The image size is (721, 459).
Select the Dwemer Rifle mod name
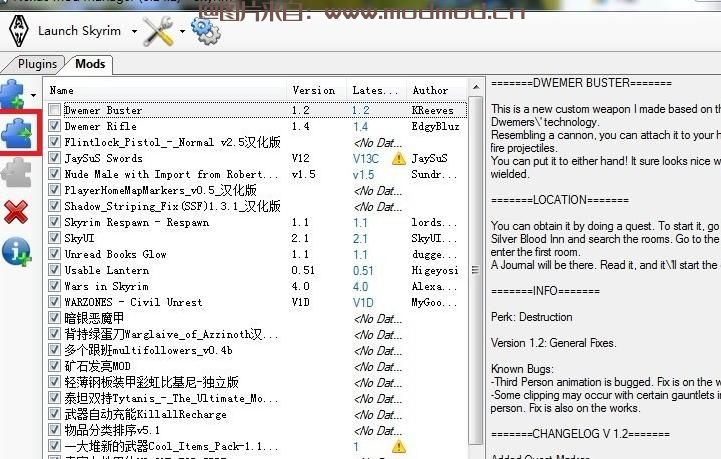click(100, 126)
